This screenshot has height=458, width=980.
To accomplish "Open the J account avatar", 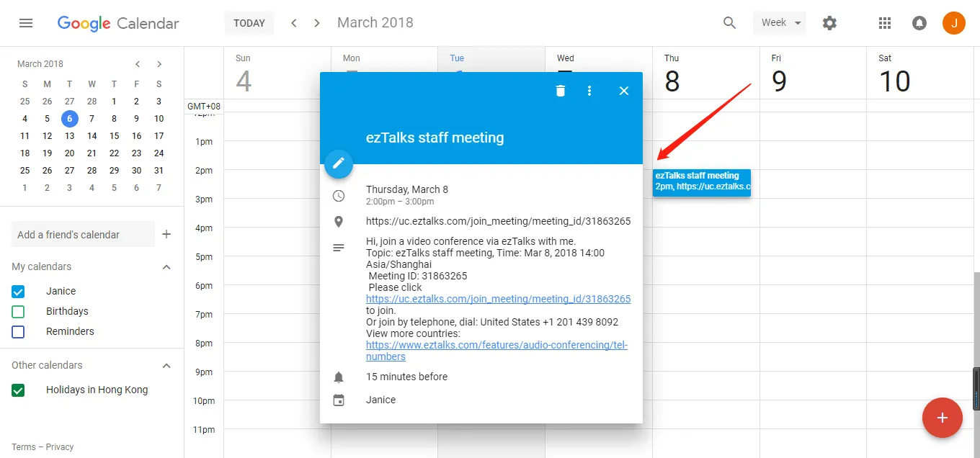I will pos(954,23).
